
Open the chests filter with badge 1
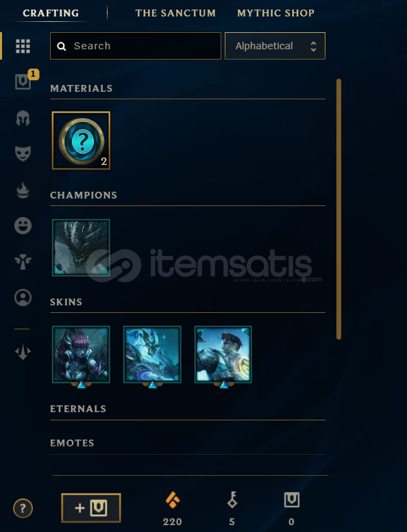click(x=24, y=81)
